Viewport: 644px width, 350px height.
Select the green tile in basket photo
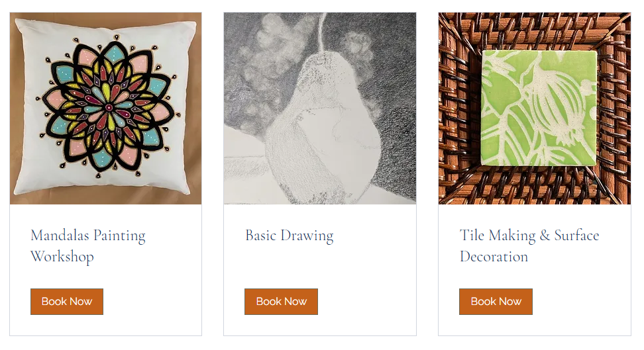(x=534, y=109)
